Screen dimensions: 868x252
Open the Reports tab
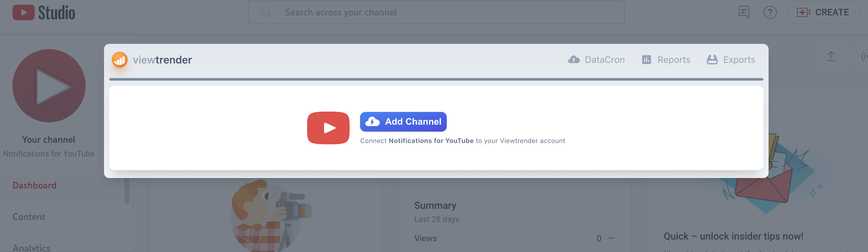[666, 60]
